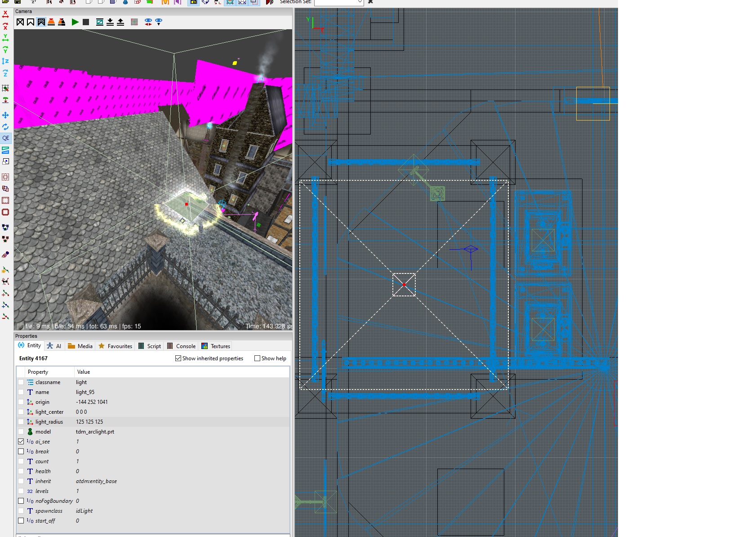Switch to the Media tab
Image resolution: width=756 pixels, height=537 pixels.
[x=80, y=346]
